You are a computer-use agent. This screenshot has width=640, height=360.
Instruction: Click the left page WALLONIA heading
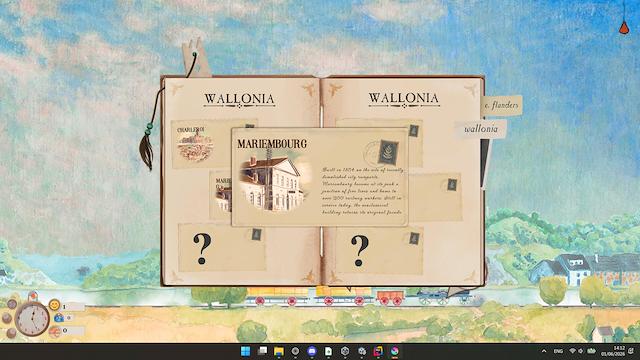239,99
